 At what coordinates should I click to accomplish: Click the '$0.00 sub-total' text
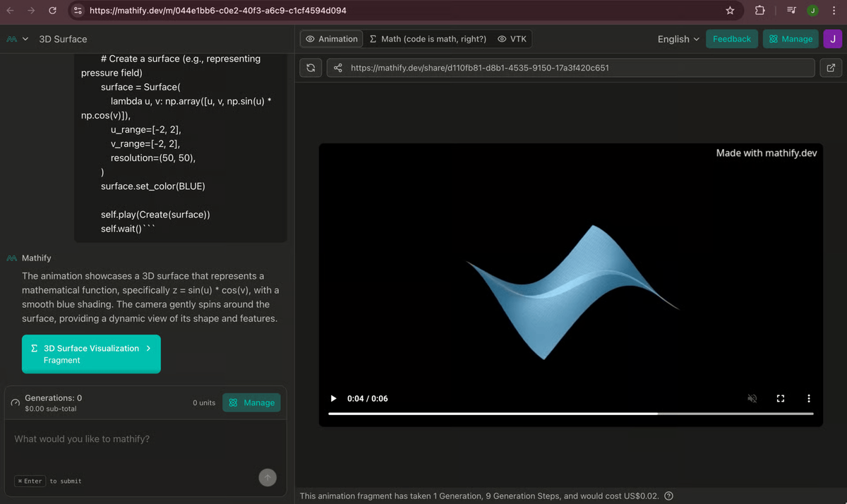tap(51, 409)
